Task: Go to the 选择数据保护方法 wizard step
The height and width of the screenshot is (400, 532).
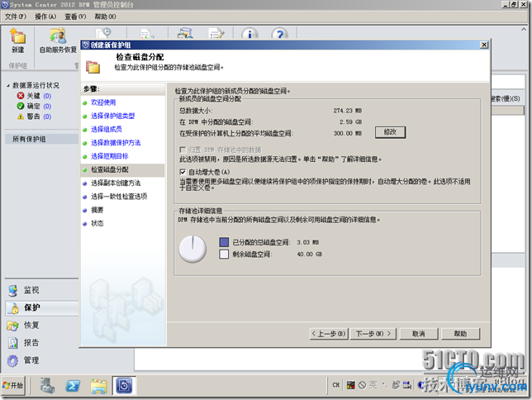Action: [x=116, y=143]
